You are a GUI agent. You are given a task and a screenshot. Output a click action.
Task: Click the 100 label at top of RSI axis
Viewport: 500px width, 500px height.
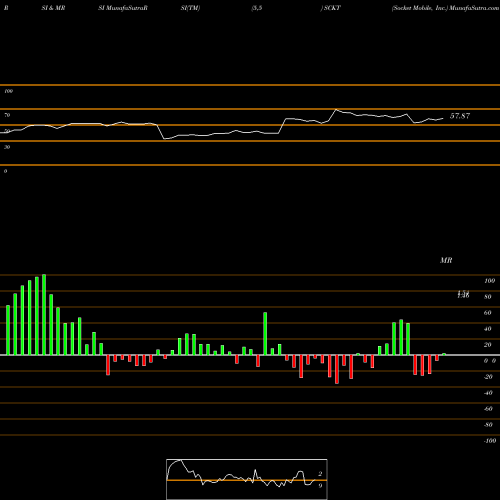pos(8,91)
